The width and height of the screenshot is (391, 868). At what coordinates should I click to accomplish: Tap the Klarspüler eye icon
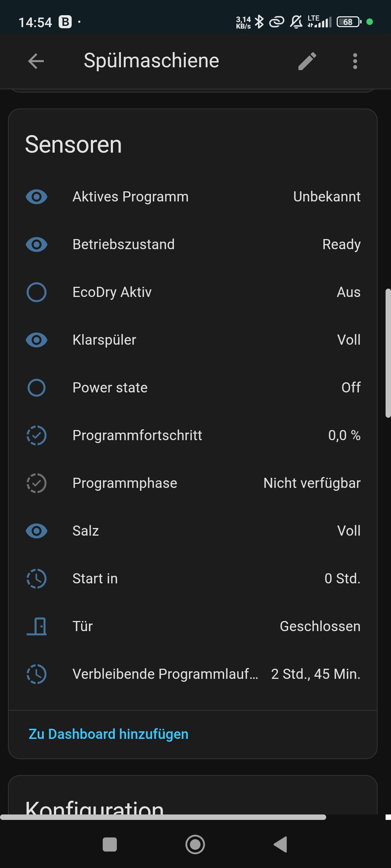point(37,340)
